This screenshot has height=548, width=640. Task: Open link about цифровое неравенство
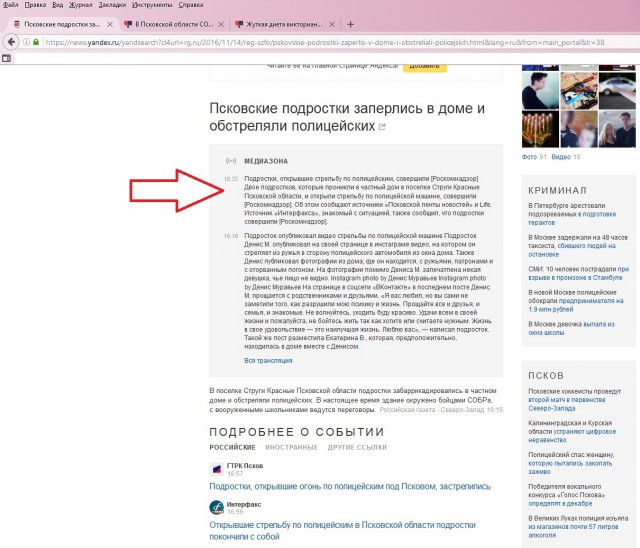click(572, 431)
